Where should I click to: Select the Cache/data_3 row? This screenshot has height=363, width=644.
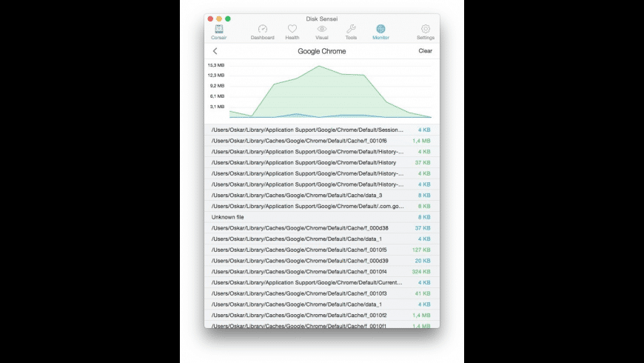[x=321, y=196]
